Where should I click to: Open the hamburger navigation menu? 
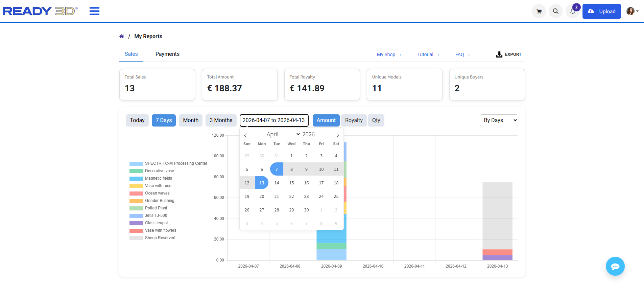pos(94,11)
